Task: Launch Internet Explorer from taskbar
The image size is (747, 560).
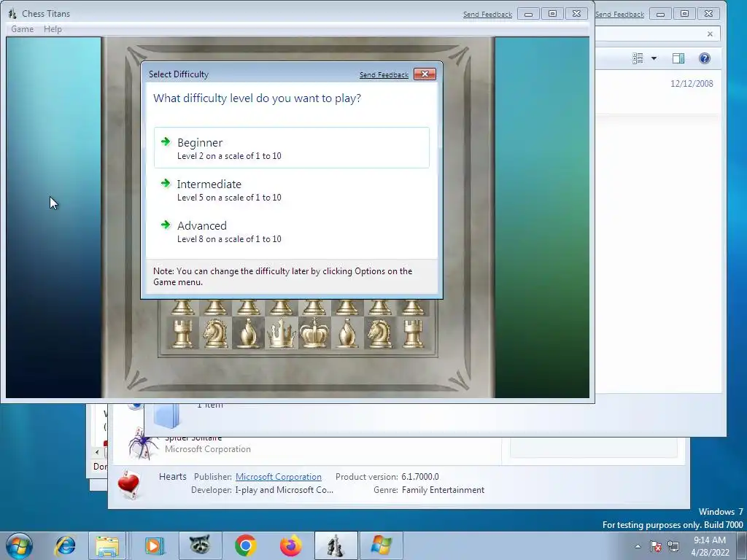Action: pyautogui.click(x=65, y=545)
